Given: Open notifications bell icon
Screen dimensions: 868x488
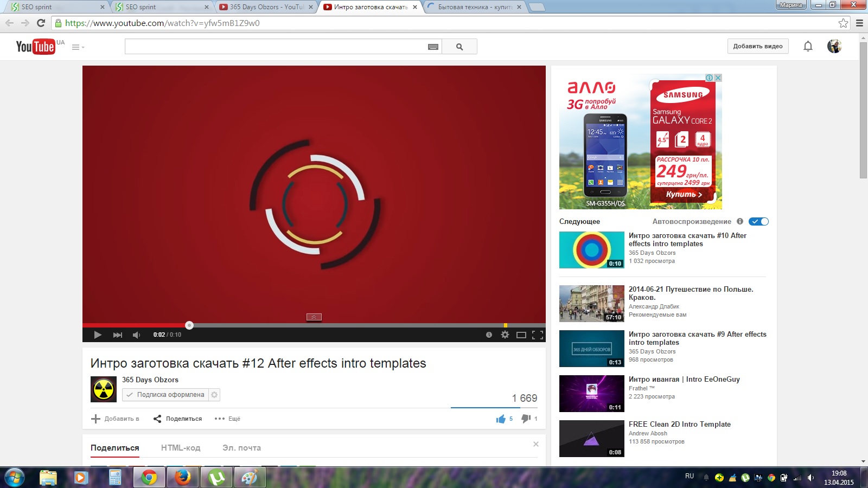Looking at the screenshot, I should [x=808, y=46].
